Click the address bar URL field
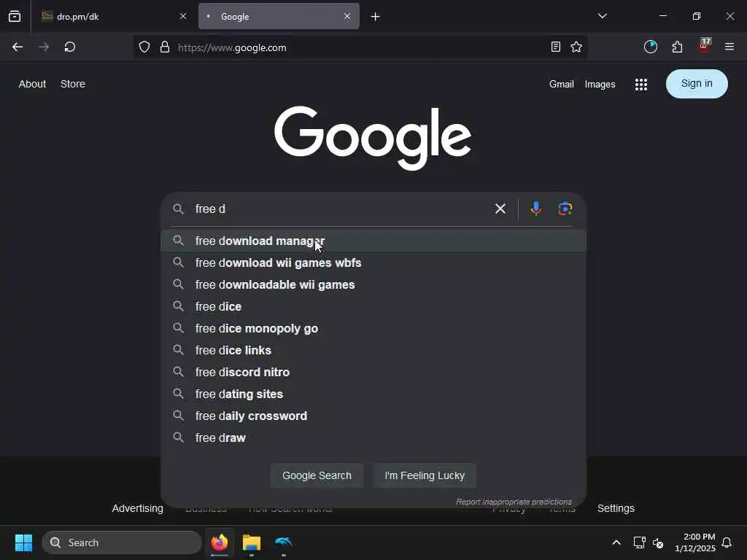This screenshot has width=747, height=560. [x=360, y=47]
